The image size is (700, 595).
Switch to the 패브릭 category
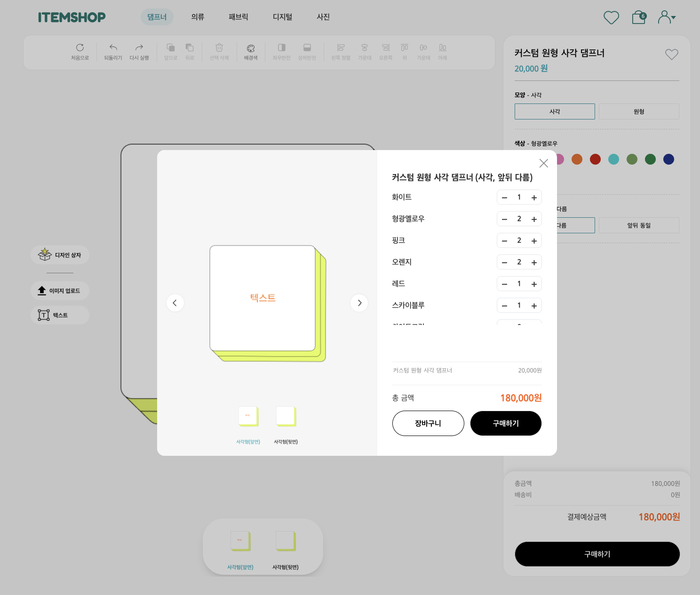click(238, 17)
